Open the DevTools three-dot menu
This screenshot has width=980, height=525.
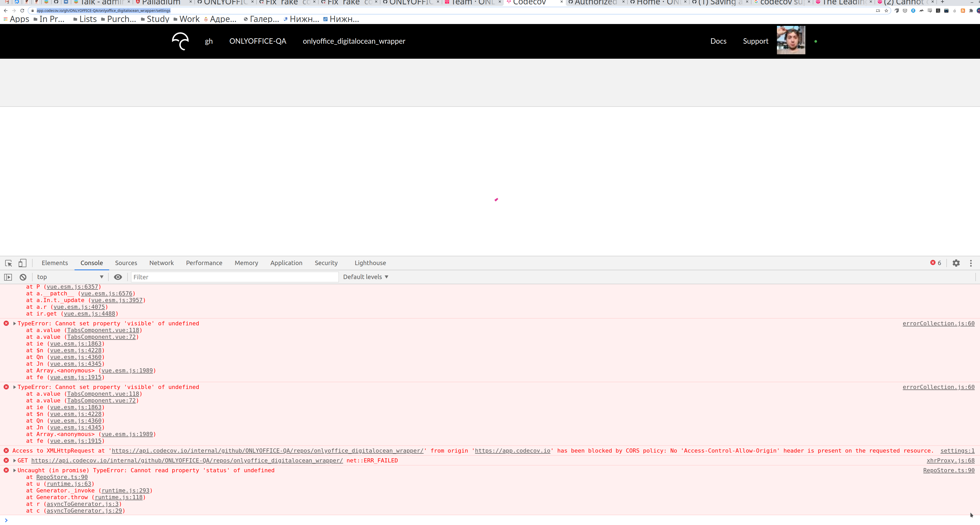pos(970,263)
